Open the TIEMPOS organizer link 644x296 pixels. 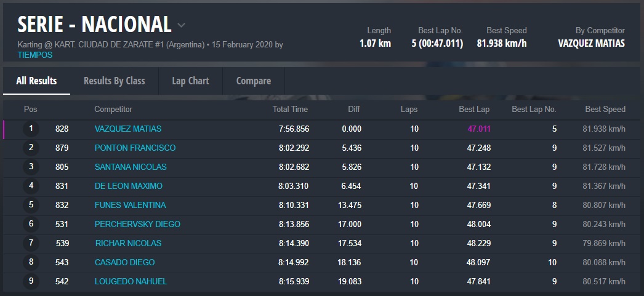click(35, 55)
